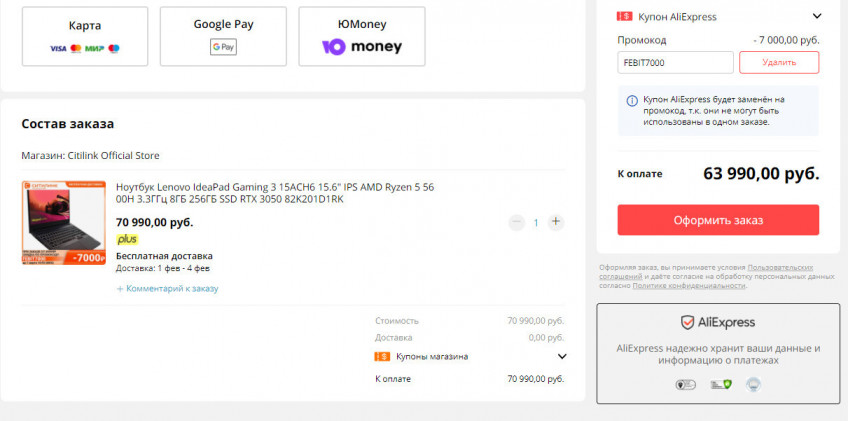Click the Оформить заказ button
848x421 pixels.
[718, 220]
